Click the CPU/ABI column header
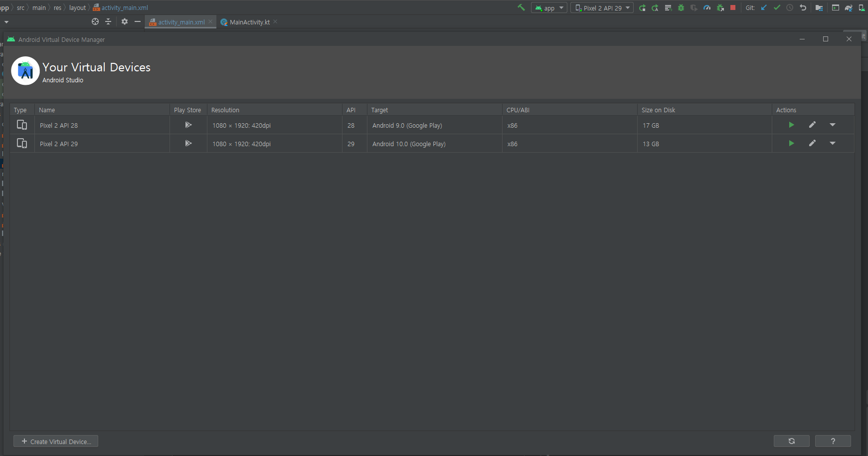 [569, 110]
